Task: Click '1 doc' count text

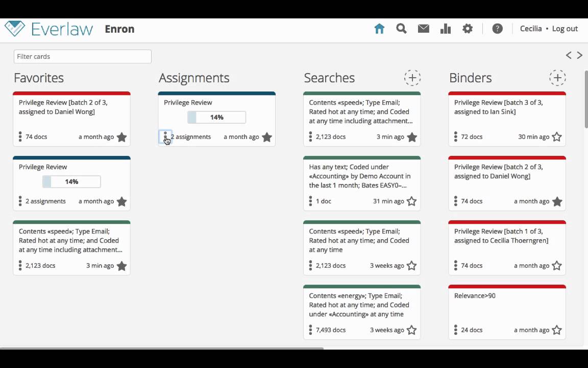Action: coord(323,201)
